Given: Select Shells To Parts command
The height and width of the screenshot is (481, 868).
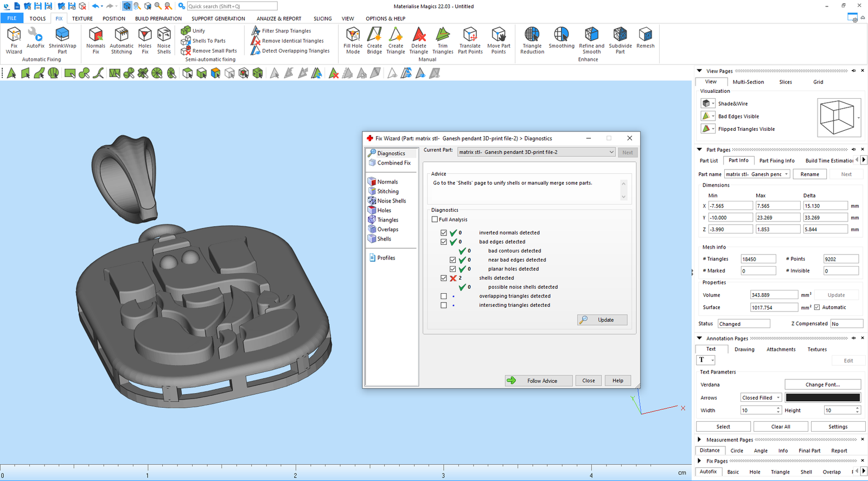Looking at the screenshot, I should point(203,41).
